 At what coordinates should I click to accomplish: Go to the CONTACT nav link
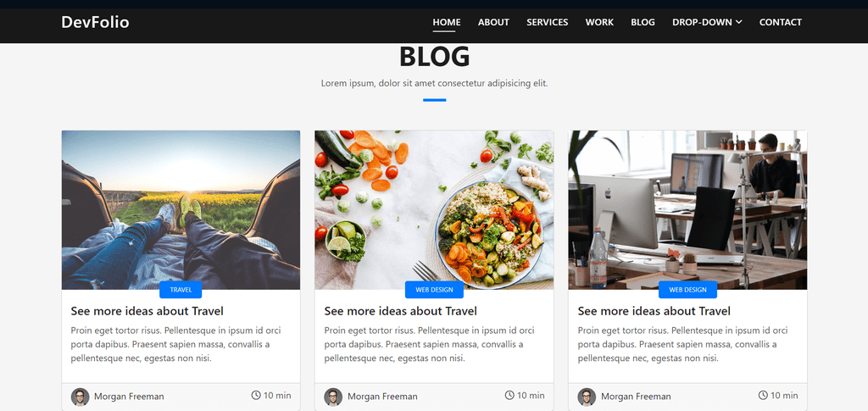[x=781, y=22]
